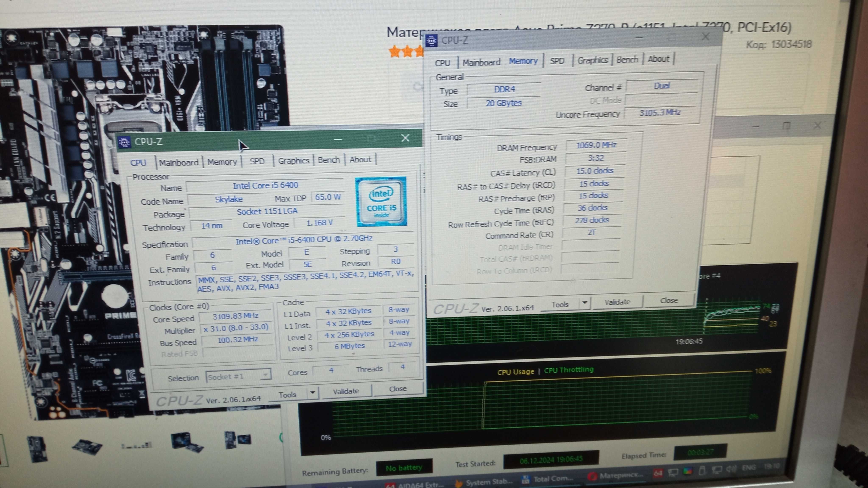Close the background window behind Memory CPU-Z

click(817, 125)
